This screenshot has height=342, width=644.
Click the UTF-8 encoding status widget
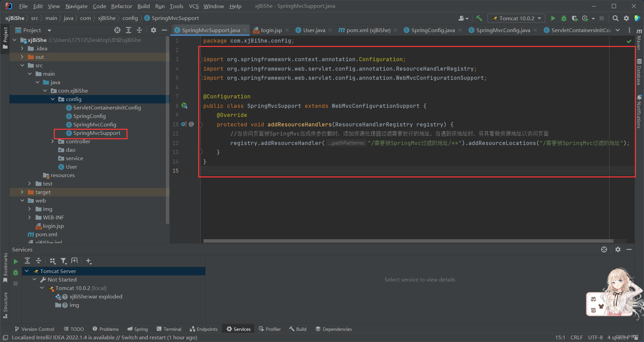coord(595,337)
